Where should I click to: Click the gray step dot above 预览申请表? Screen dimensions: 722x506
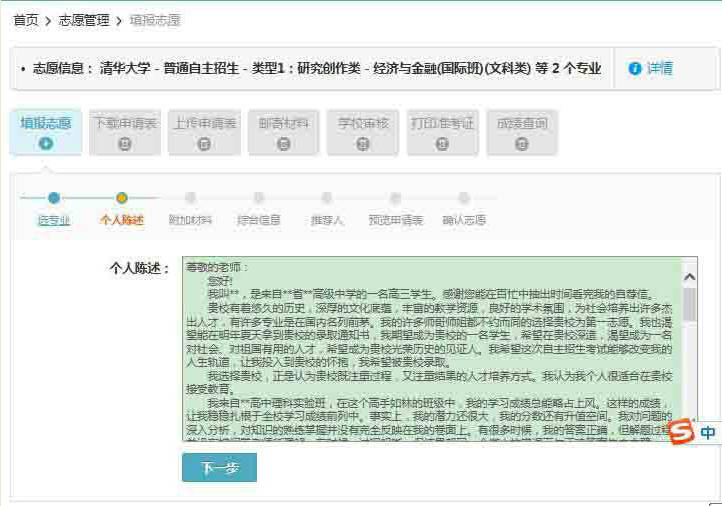click(x=396, y=198)
